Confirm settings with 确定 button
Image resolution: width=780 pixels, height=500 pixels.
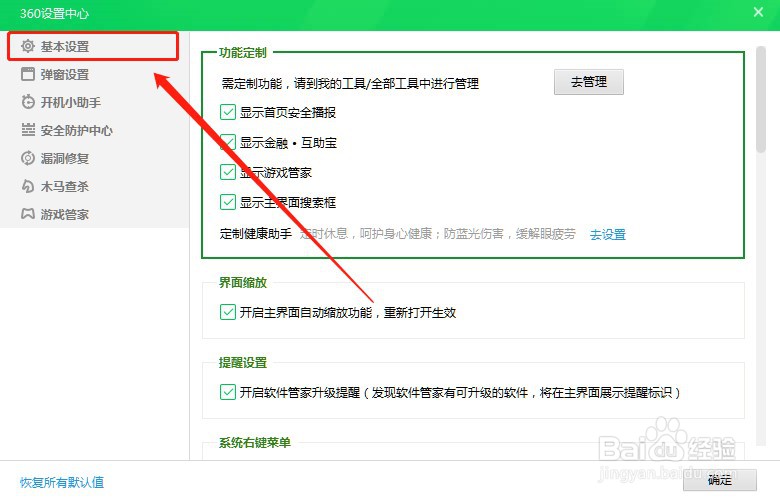pyautogui.click(x=719, y=480)
